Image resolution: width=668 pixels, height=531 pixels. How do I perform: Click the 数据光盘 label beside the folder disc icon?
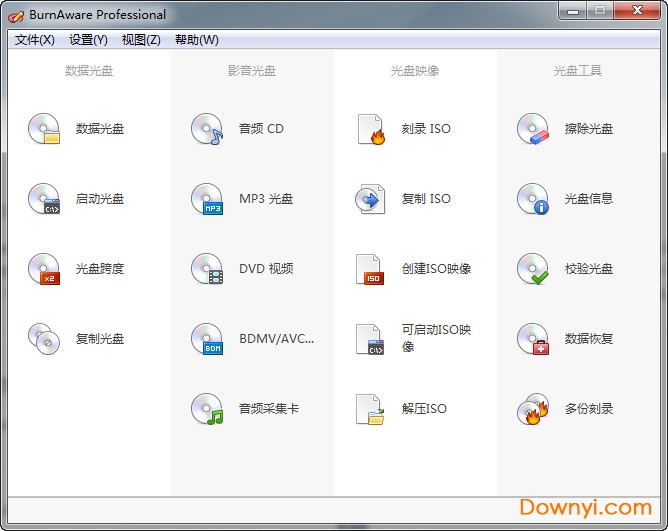[100, 129]
